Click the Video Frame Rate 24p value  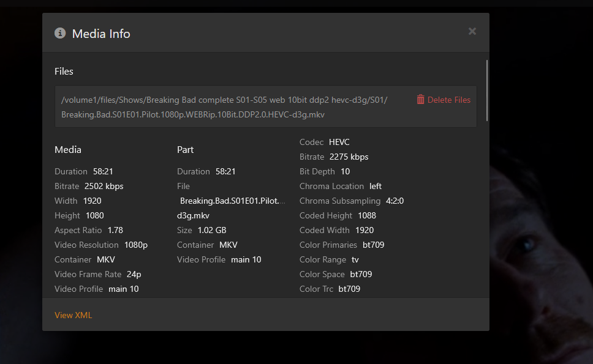click(134, 274)
